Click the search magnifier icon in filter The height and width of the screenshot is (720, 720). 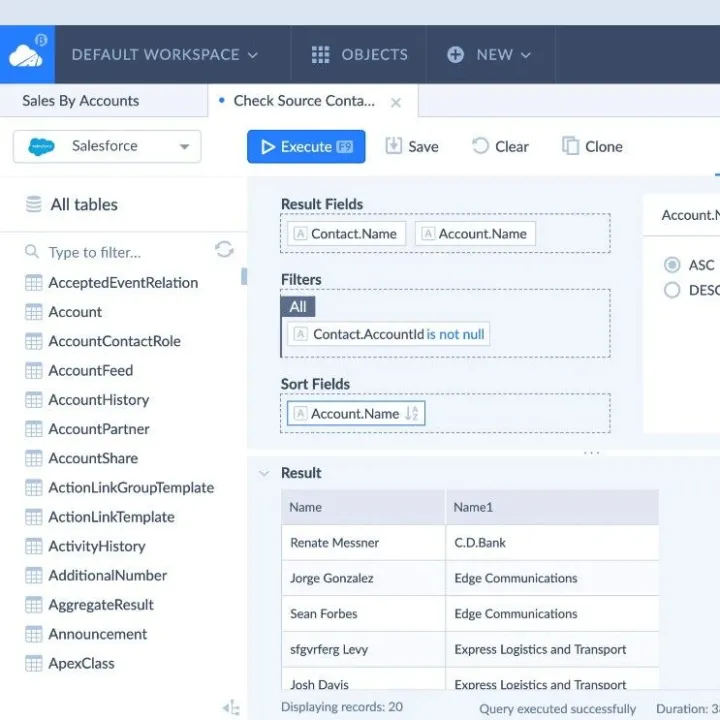pos(32,252)
